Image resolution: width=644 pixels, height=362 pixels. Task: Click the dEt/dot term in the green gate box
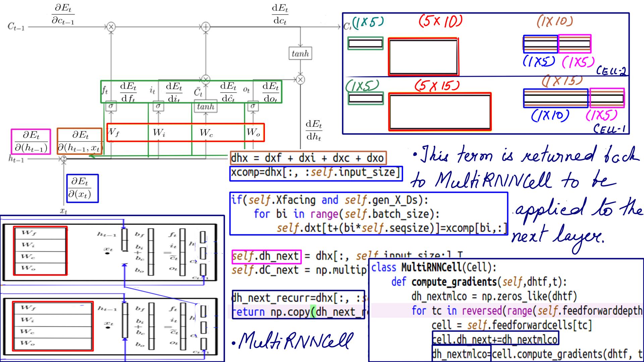click(270, 92)
